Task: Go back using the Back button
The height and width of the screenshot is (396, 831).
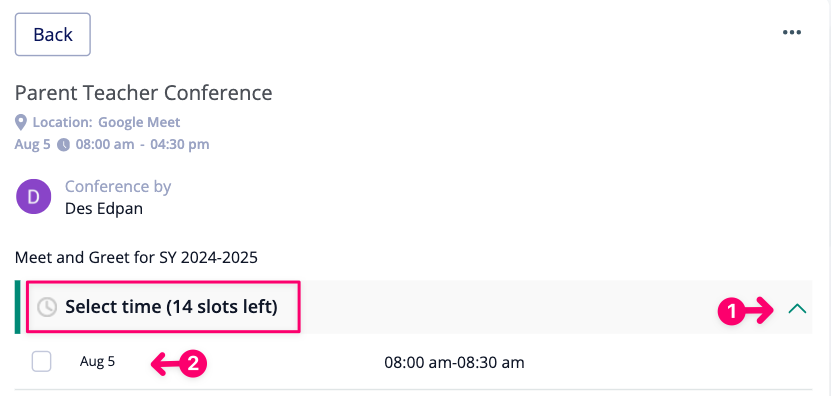Action: tap(52, 34)
